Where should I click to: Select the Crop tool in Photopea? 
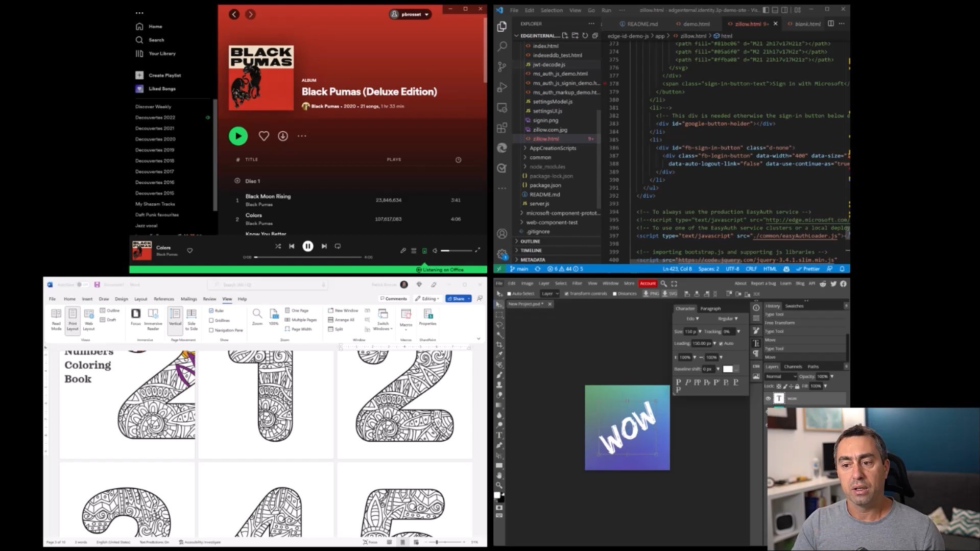point(499,345)
